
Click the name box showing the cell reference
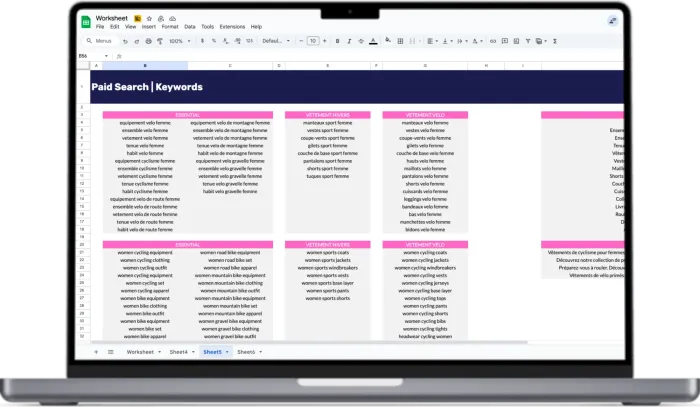pyautogui.click(x=93, y=56)
